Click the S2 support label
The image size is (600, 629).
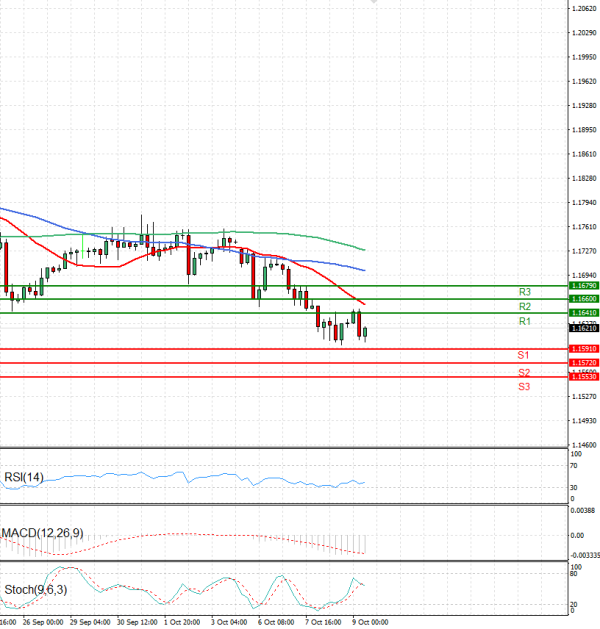click(523, 372)
